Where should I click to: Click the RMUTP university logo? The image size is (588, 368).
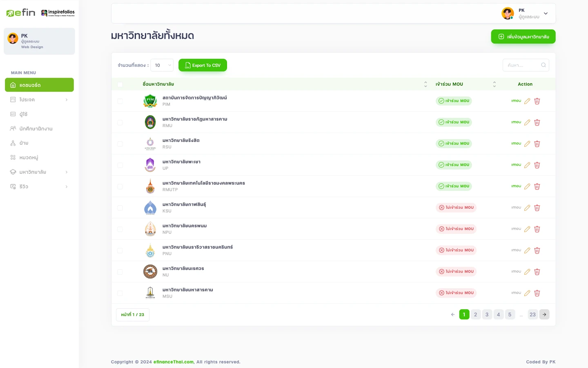click(x=150, y=186)
